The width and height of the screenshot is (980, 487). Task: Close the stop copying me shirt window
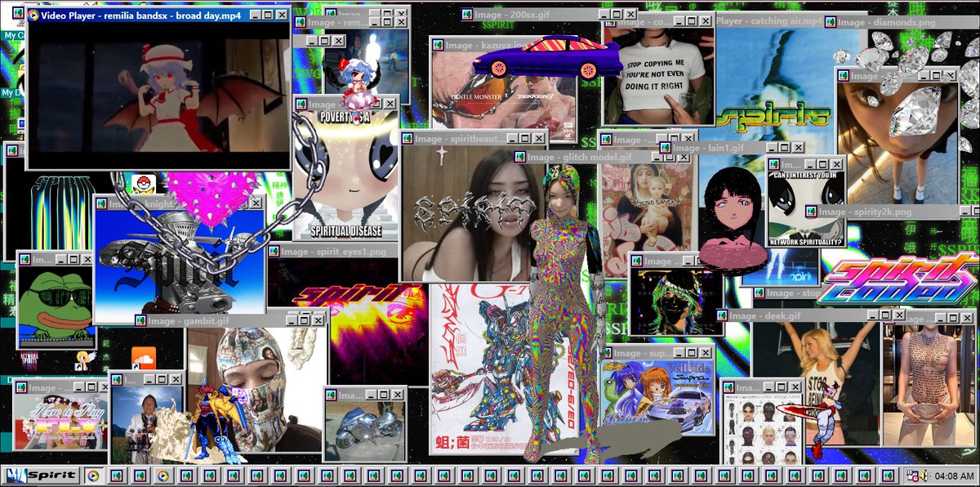pos(704,22)
